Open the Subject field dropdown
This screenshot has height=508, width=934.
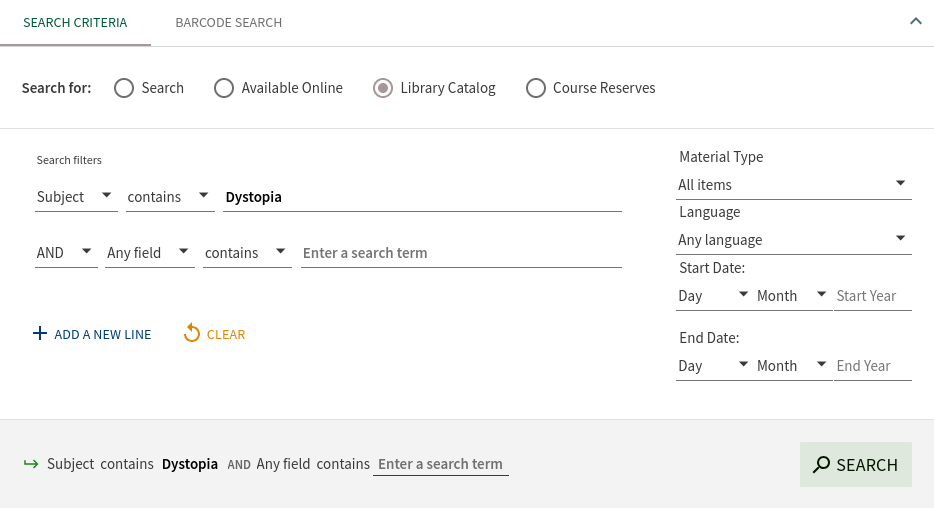click(76, 197)
